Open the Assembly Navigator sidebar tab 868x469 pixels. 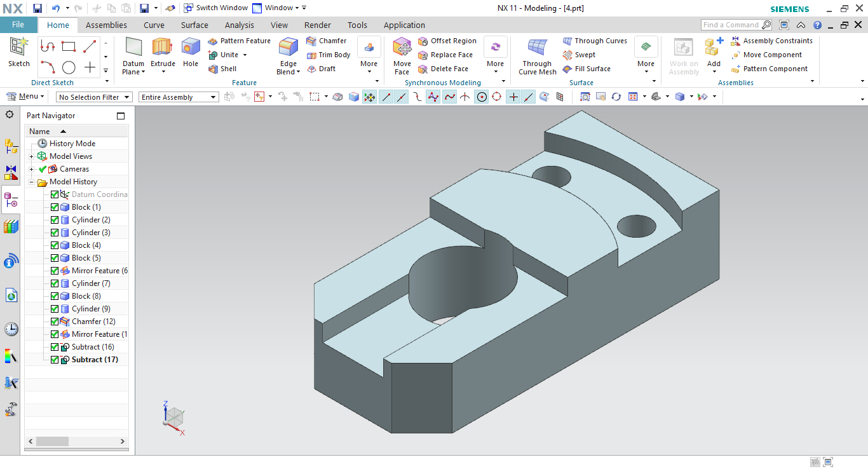tap(11, 146)
